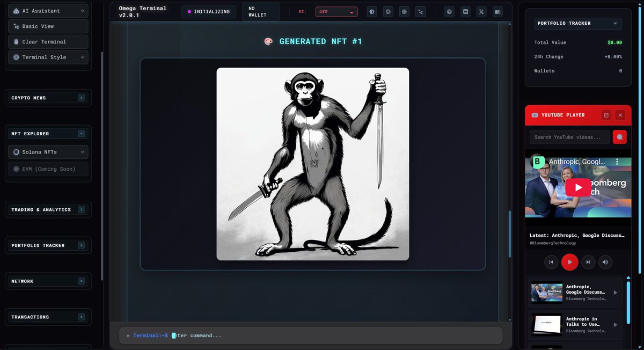Click the node graph icon in header

[x=420, y=11]
